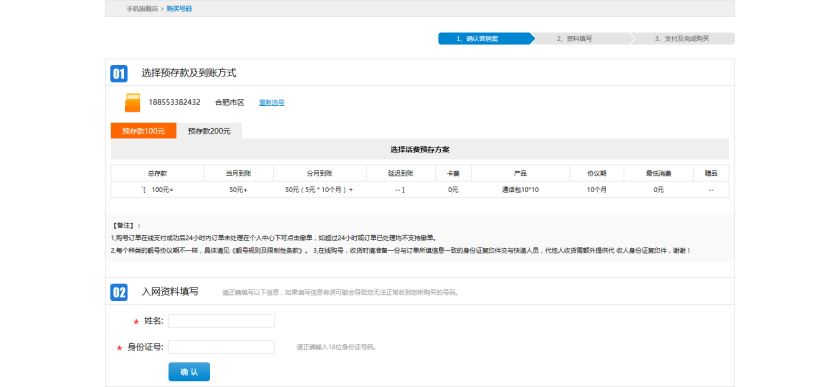Click the 通话包10*10 product cell

[520, 190]
